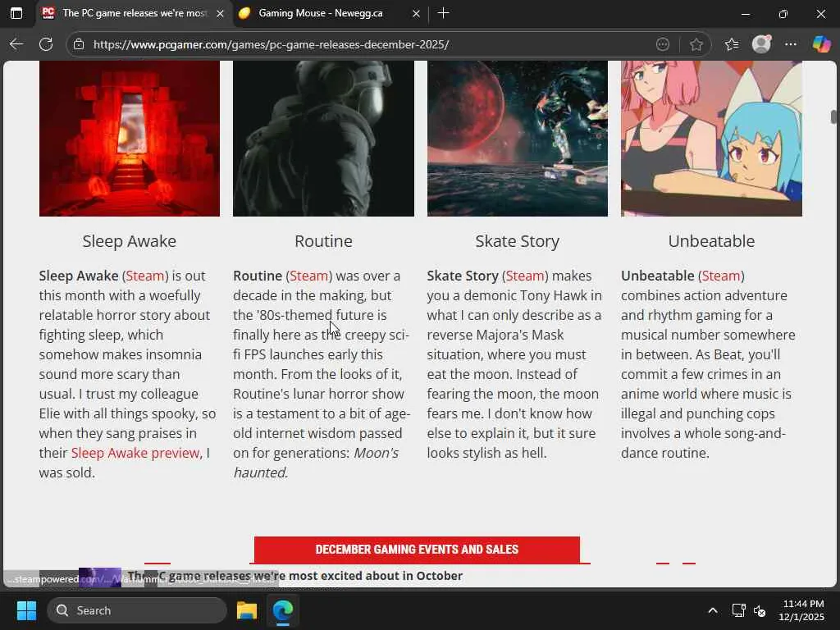The width and height of the screenshot is (840, 630).
Task: Launch the Copilot sidebar icon
Action: tap(821, 44)
